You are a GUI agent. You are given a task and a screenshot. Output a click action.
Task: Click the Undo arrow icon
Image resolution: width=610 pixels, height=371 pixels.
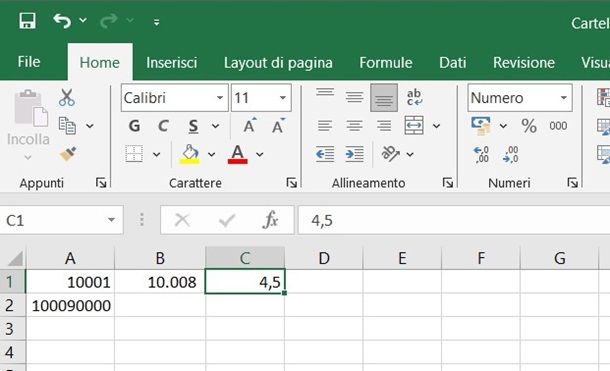point(62,21)
